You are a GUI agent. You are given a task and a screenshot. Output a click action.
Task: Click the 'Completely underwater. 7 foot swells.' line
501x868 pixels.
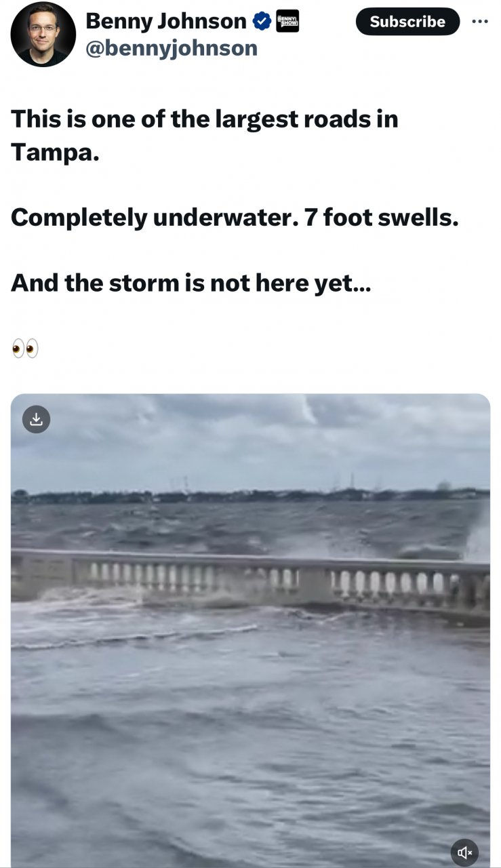(235, 218)
